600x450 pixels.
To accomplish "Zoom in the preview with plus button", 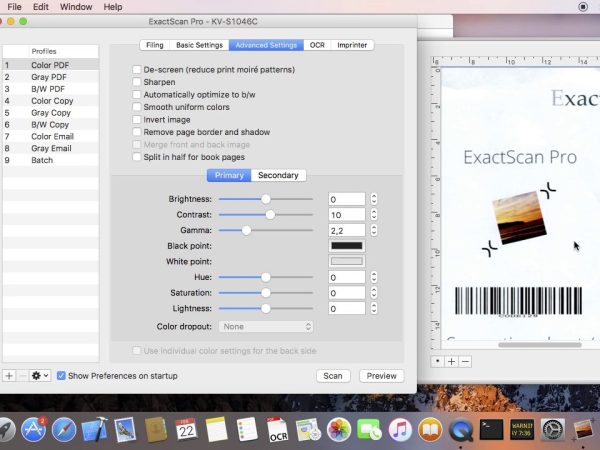I will (x=452, y=362).
